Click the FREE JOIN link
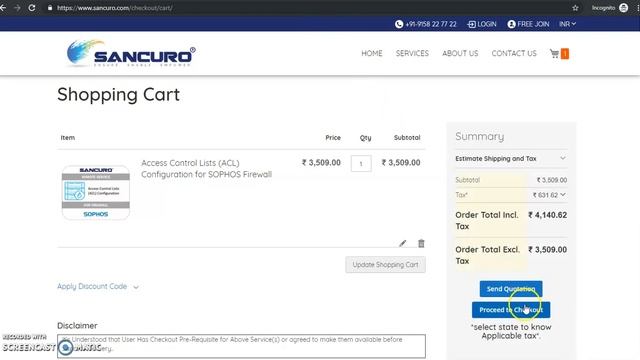The width and height of the screenshot is (640, 360). point(528,24)
